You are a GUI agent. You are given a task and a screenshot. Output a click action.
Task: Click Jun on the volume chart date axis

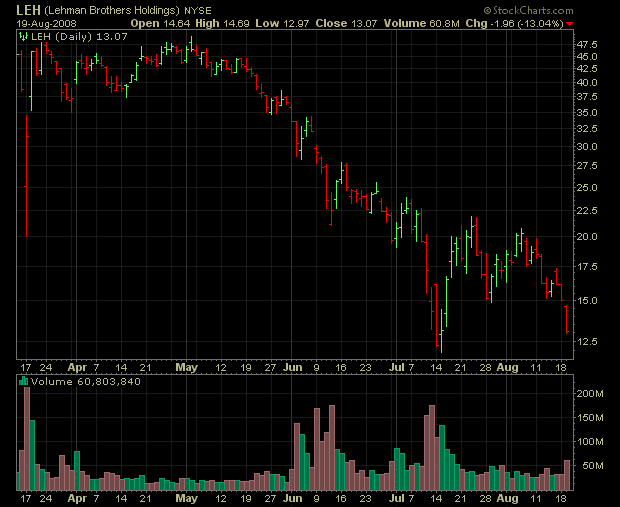[293, 498]
